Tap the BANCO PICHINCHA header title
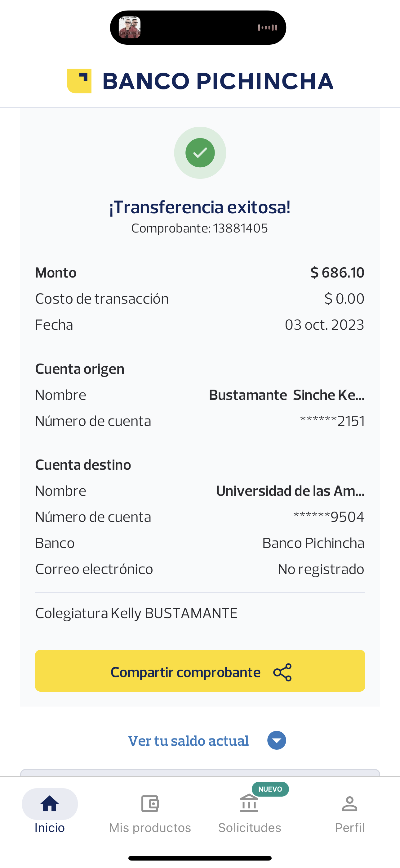Viewport: 400px width, 868px height. point(218,81)
